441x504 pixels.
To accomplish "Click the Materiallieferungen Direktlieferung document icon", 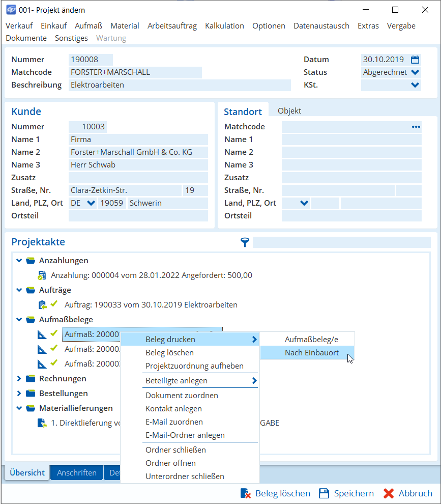I will (x=42, y=423).
